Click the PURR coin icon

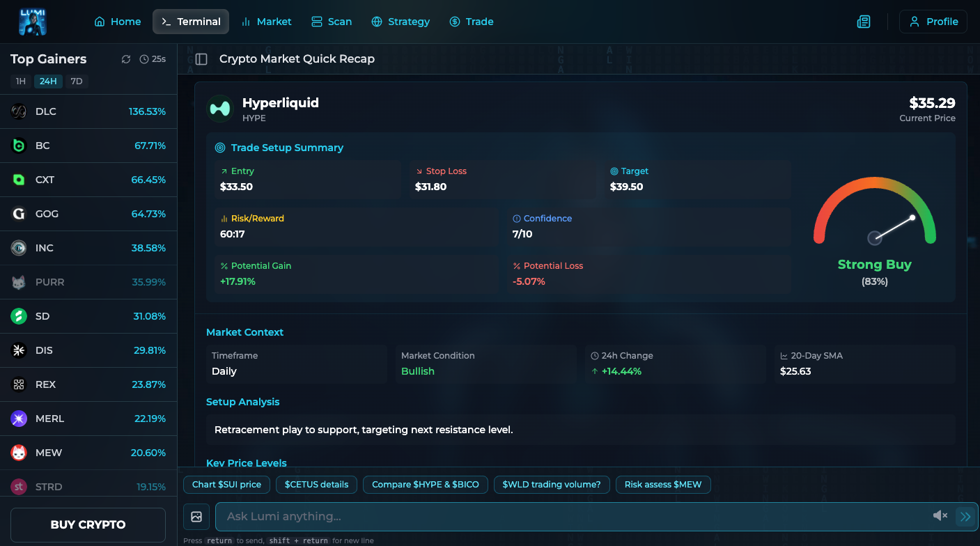click(19, 282)
